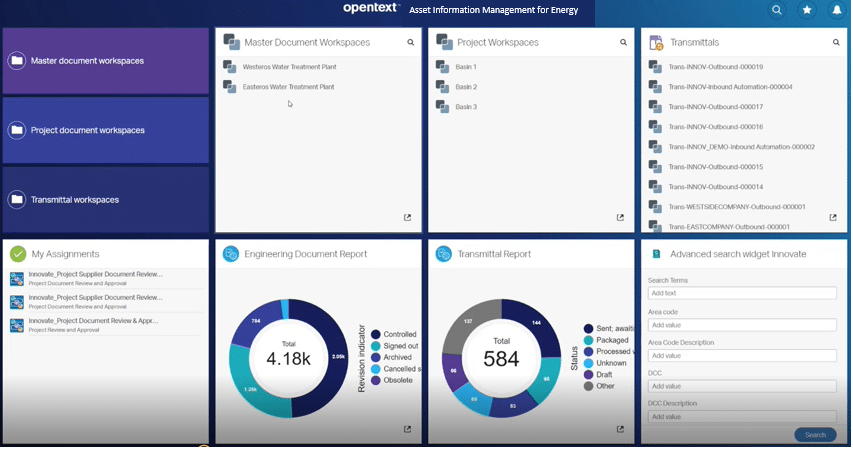Viewport: 853px width, 449px height.
Task: Click Other status legend swatch
Action: click(588, 386)
